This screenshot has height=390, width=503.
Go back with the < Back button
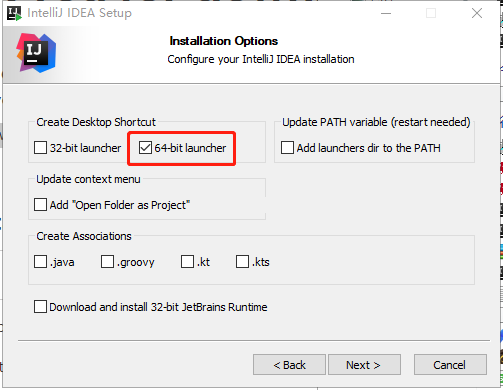pos(289,365)
